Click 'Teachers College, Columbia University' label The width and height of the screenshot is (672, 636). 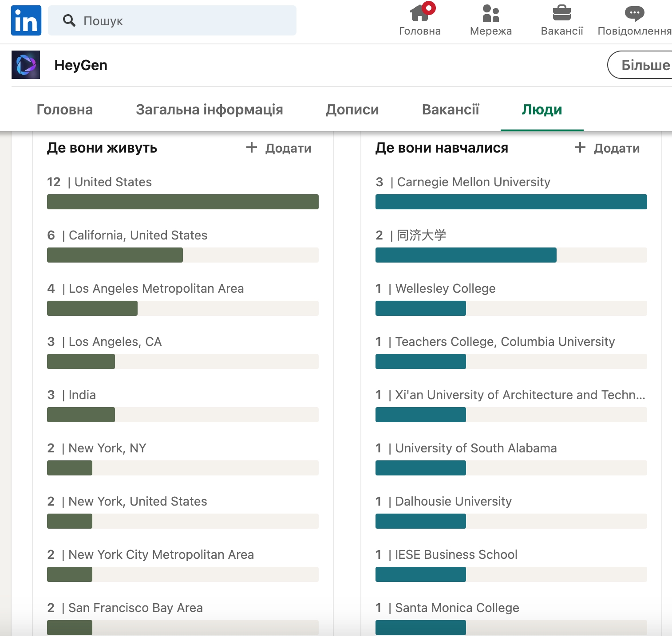point(505,342)
